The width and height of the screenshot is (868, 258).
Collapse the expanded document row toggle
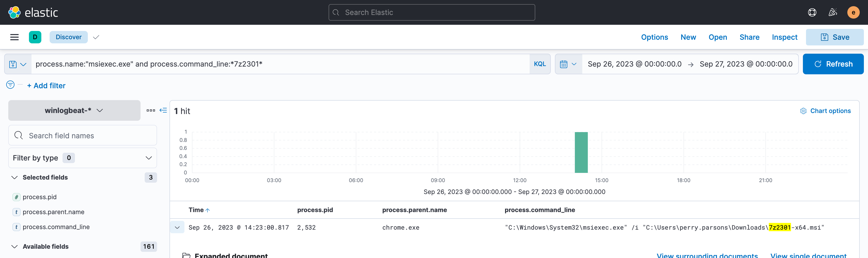[x=177, y=227]
